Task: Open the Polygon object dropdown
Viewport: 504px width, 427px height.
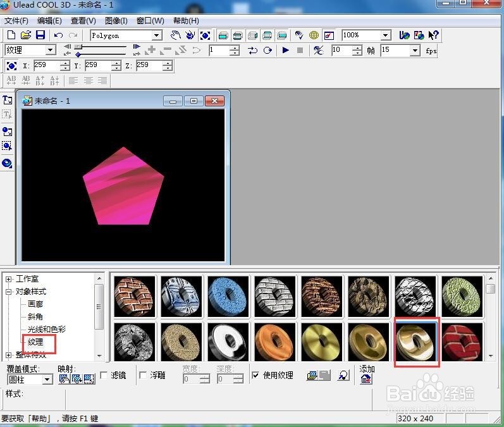Action: (157, 35)
